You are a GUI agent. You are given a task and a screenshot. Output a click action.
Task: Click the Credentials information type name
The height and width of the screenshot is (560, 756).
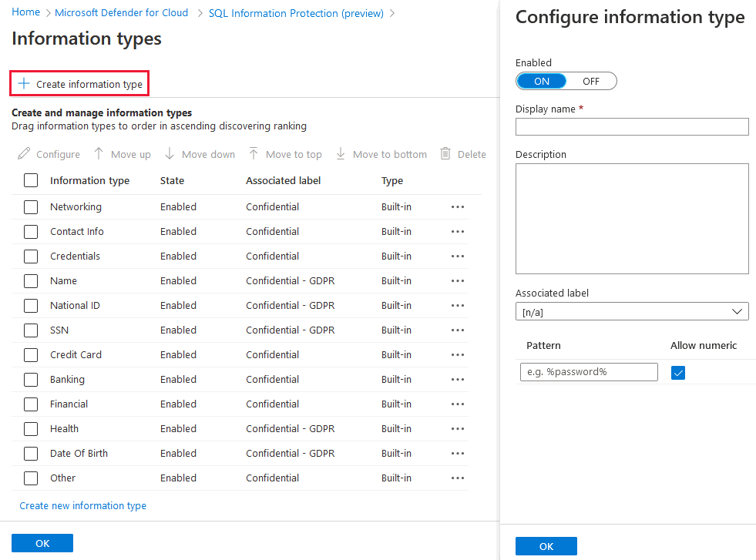75,256
